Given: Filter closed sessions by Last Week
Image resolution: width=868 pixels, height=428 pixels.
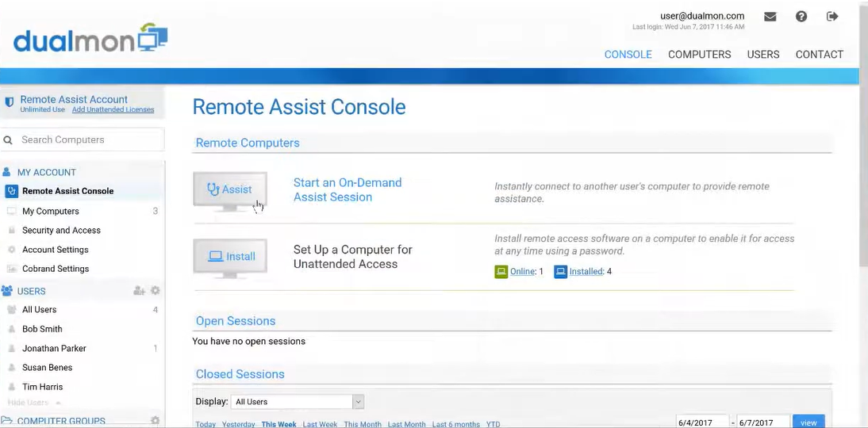Looking at the screenshot, I should [x=320, y=424].
